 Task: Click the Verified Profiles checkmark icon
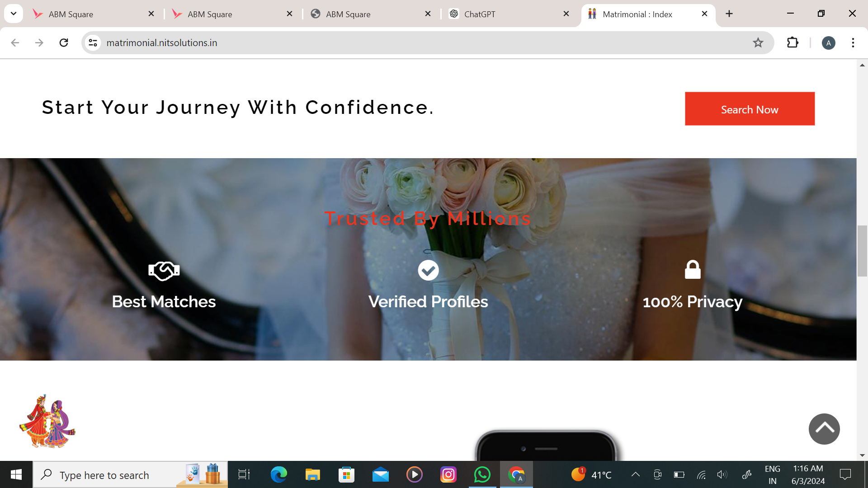click(428, 270)
